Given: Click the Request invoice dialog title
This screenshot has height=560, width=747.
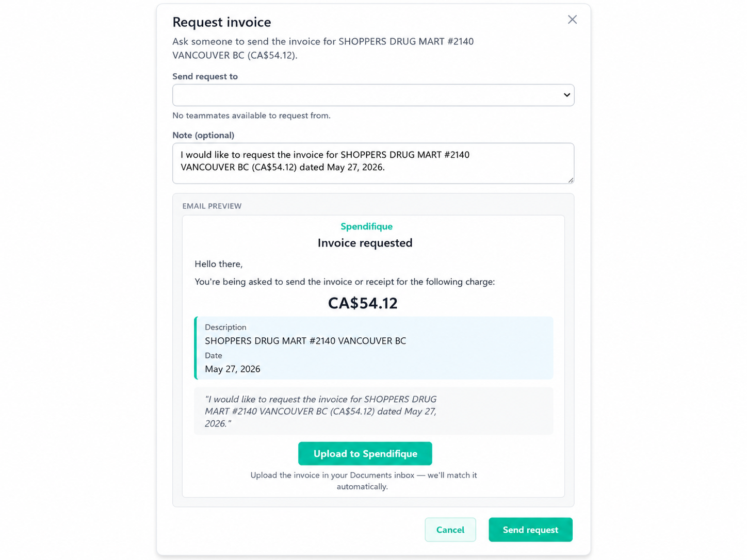Looking at the screenshot, I should point(222,22).
